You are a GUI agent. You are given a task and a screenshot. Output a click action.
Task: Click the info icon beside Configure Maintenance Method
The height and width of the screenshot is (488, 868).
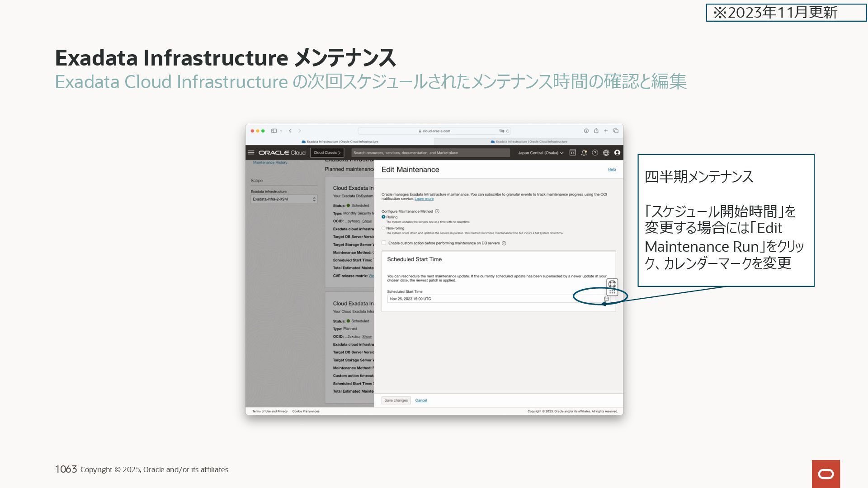(437, 211)
